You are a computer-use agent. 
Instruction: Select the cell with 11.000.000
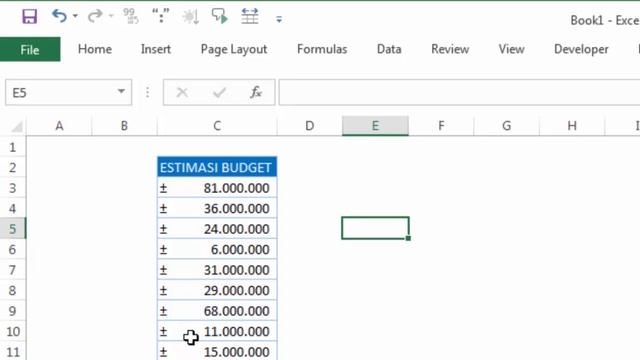(x=217, y=331)
